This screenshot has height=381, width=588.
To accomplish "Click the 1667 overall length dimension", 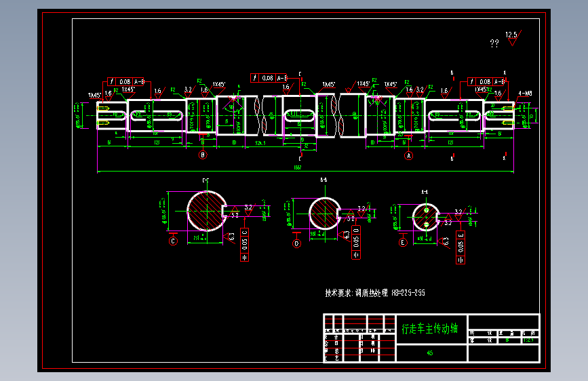I will point(297,167).
